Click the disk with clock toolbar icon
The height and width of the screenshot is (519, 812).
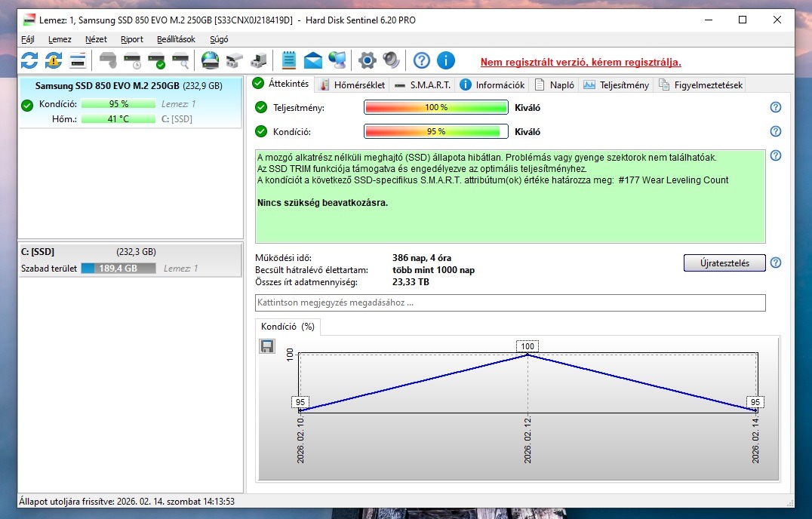[x=133, y=60]
